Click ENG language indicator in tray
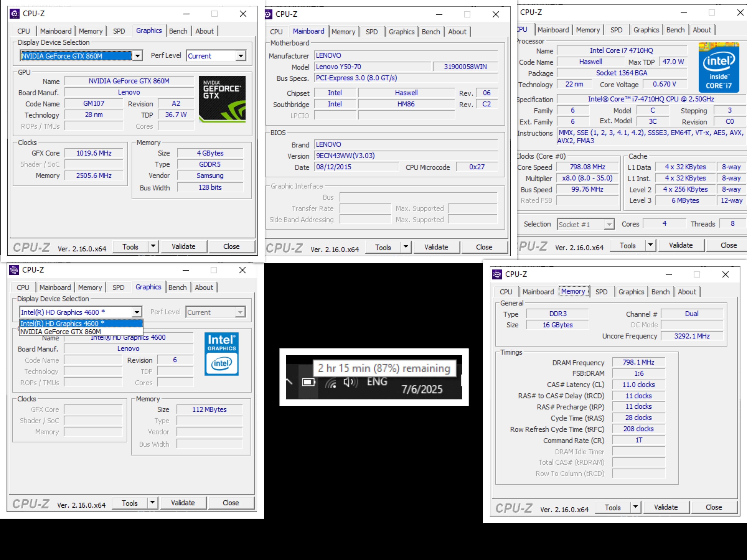The width and height of the screenshot is (747, 560). (x=377, y=382)
